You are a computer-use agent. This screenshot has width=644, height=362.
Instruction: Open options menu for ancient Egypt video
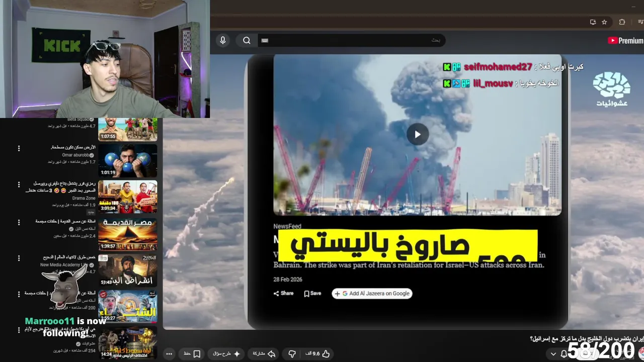19,222
